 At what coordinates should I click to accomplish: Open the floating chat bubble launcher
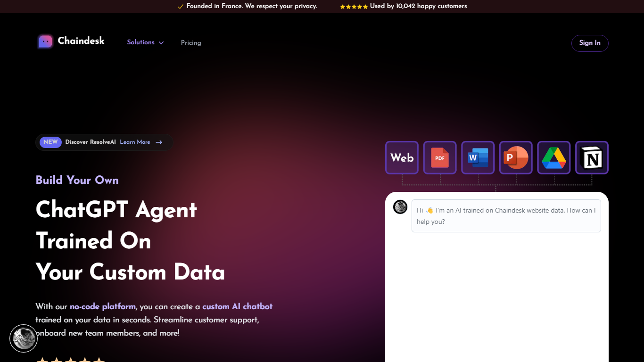click(x=24, y=338)
